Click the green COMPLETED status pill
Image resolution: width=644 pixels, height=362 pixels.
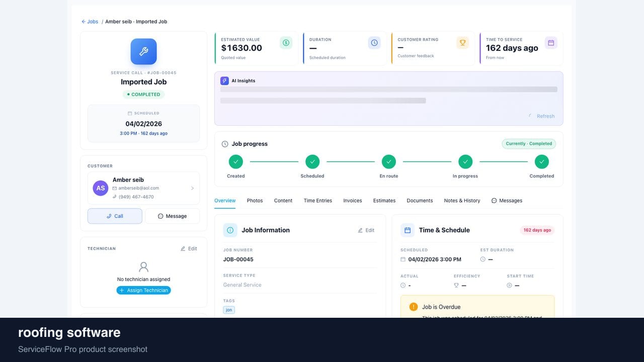pos(143,95)
